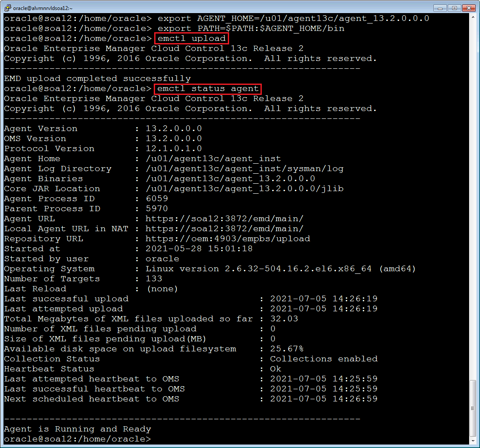
Task: Click the highlighted 'emctl status agent' command
Action: [208, 89]
